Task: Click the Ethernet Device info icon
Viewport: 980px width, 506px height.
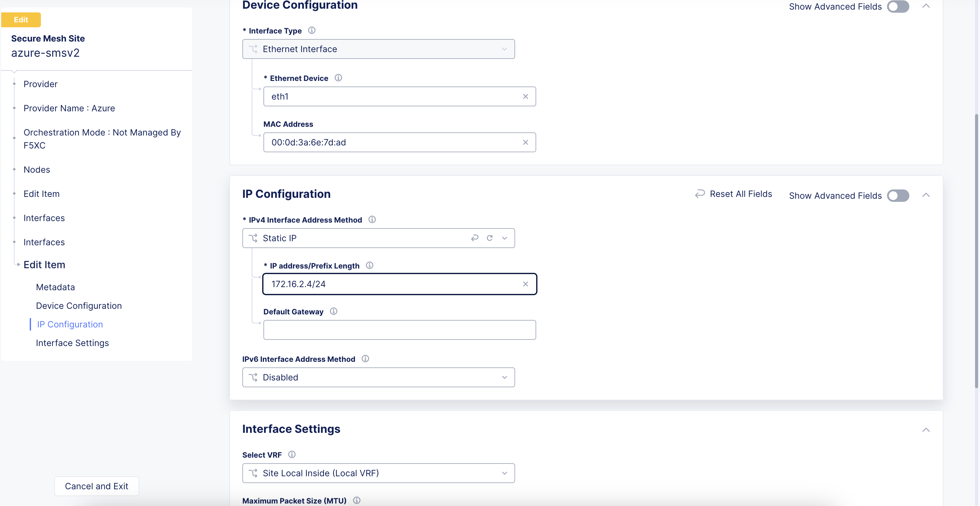Action: [338, 78]
